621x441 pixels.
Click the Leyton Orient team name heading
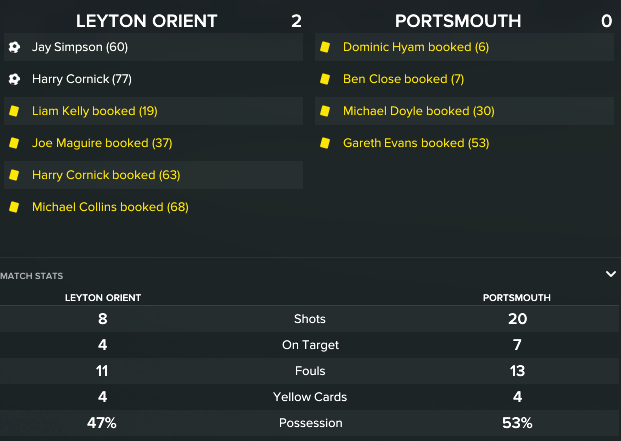click(x=146, y=21)
